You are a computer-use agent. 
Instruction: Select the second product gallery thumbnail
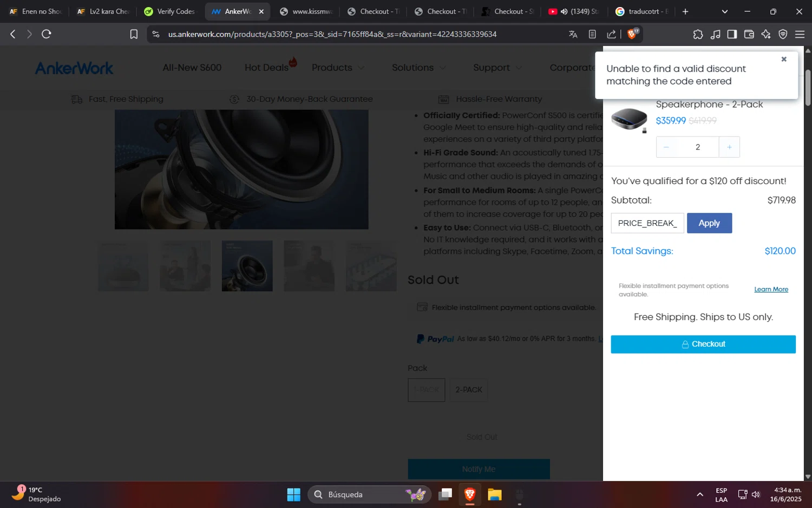pos(185,266)
